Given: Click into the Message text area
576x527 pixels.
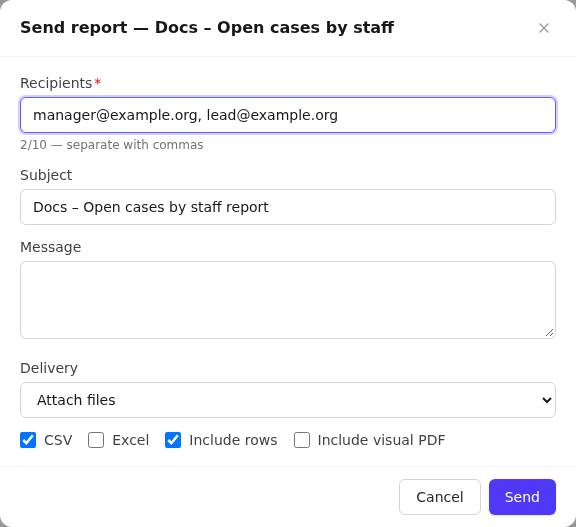Looking at the screenshot, I should pos(288,300).
